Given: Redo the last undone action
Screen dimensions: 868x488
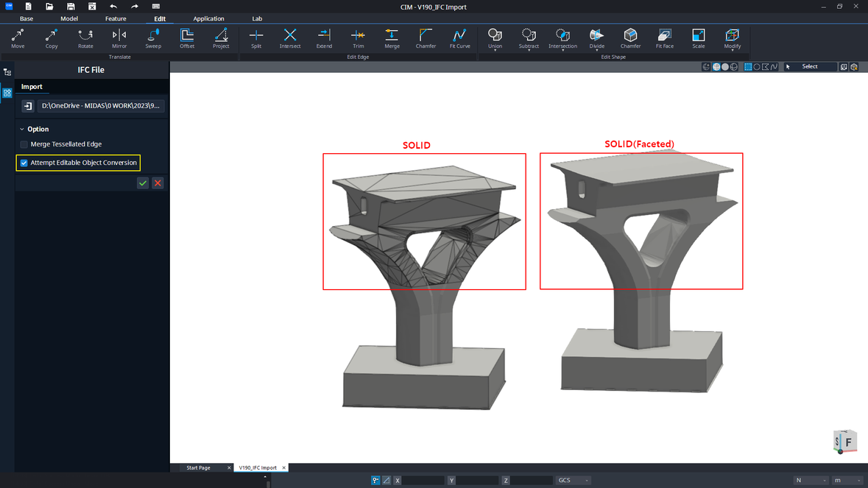Looking at the screenshot, I should [135, 7].
